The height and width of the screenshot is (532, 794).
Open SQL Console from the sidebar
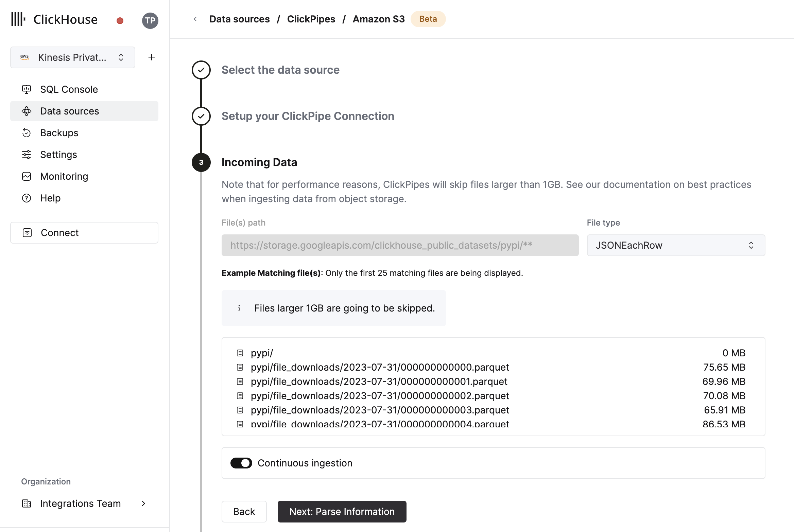(69, 89)
